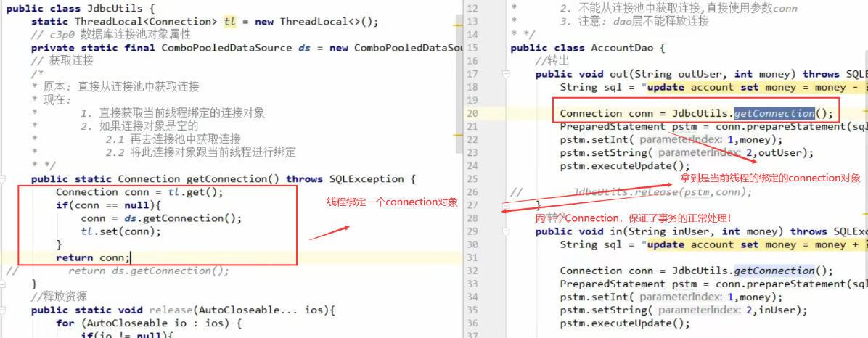Click line number 26 in the gutter
This screenshot has width=868, height=338.
(472, 192)
